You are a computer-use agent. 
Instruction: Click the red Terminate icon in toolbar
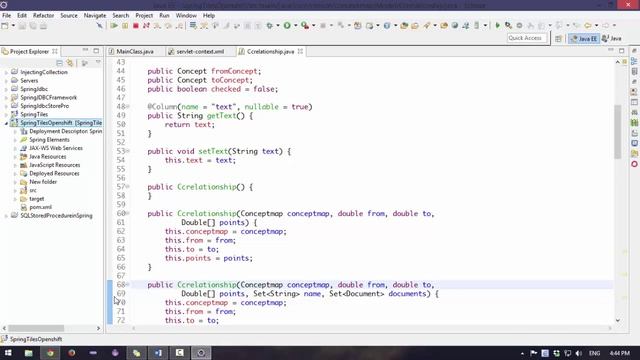(x=136, y=26)
